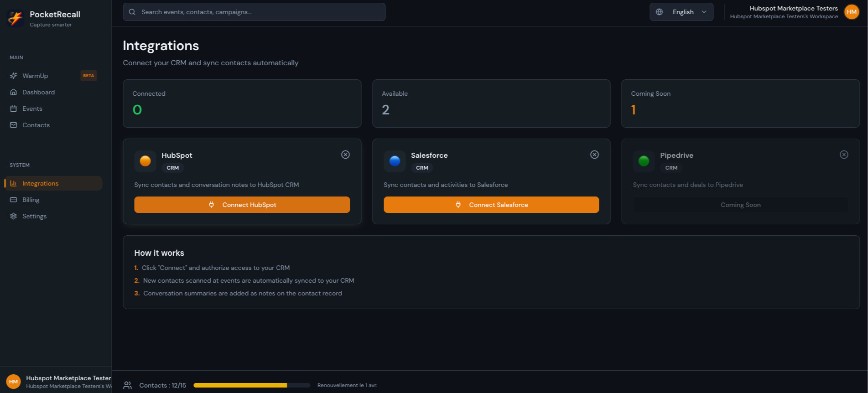
Task: Click the Dashboard home icon
Action: (x=14, y=92)
